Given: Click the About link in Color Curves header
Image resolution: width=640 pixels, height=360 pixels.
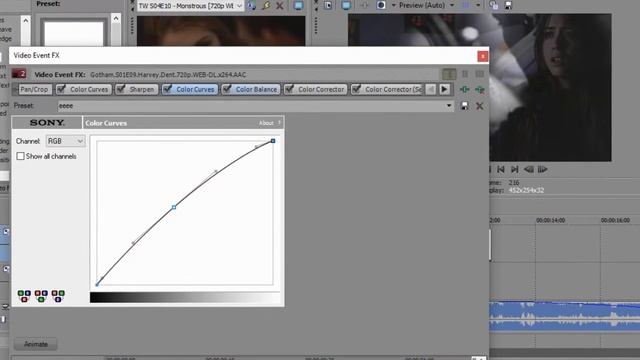Looking at the screenshot, I should tap(266, 123).
